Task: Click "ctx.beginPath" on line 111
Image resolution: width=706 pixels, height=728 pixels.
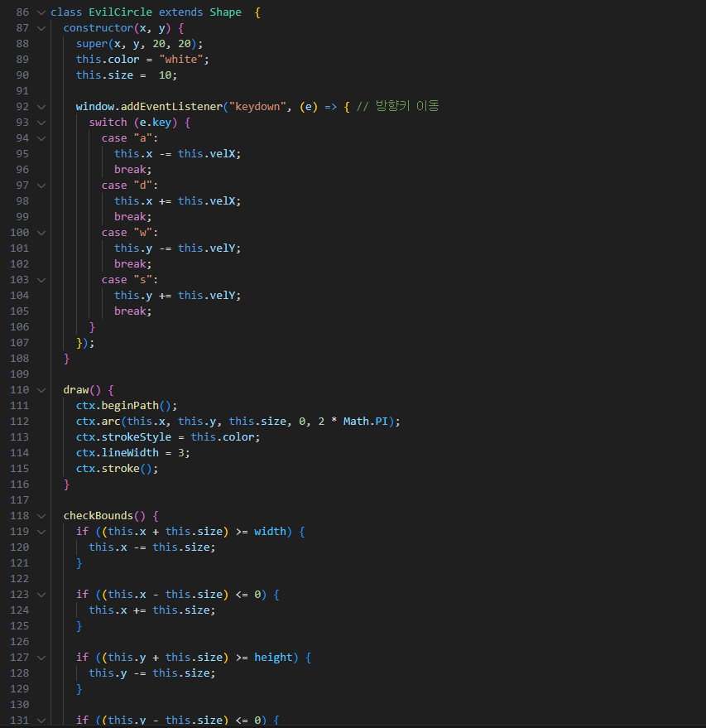Action: pyautogui.click(x=118, y=406)
